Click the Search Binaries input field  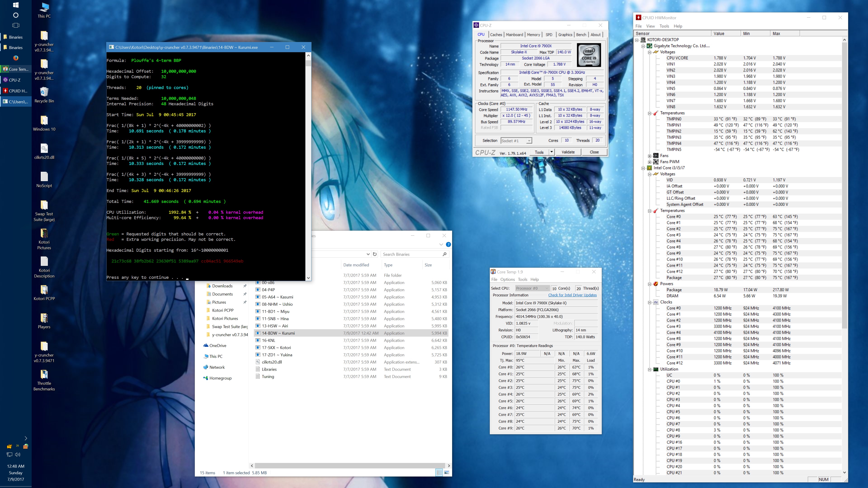point(411,254)
